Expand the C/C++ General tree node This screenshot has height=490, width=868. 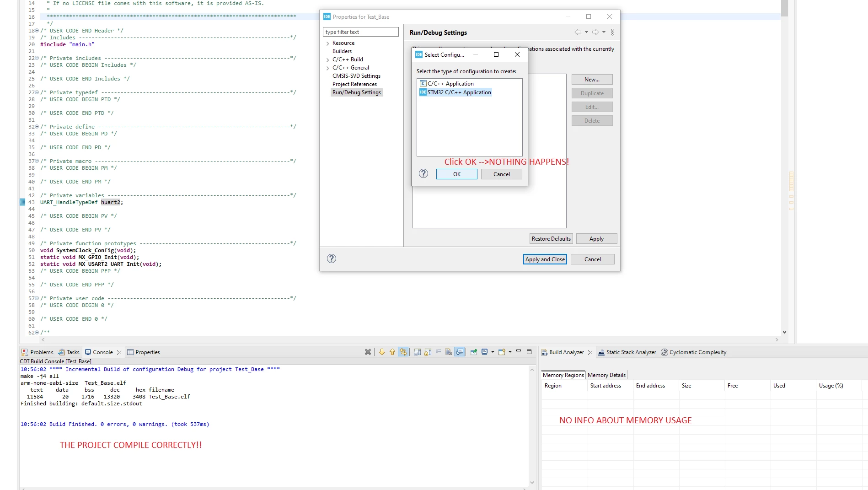(327, 68)
